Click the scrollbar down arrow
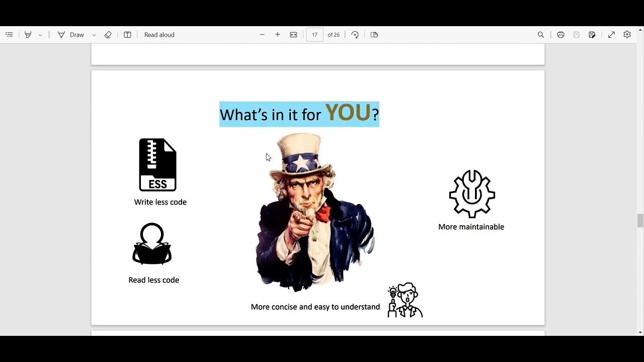644x362 pixels. click(x=640, y=332)
